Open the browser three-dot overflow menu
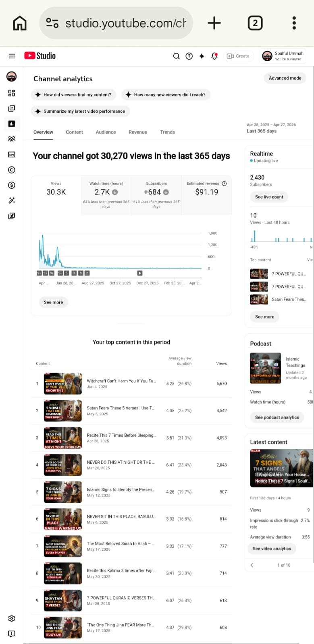Screen dimensions: 314x644 pyautogui.click(x=294, y=23)
